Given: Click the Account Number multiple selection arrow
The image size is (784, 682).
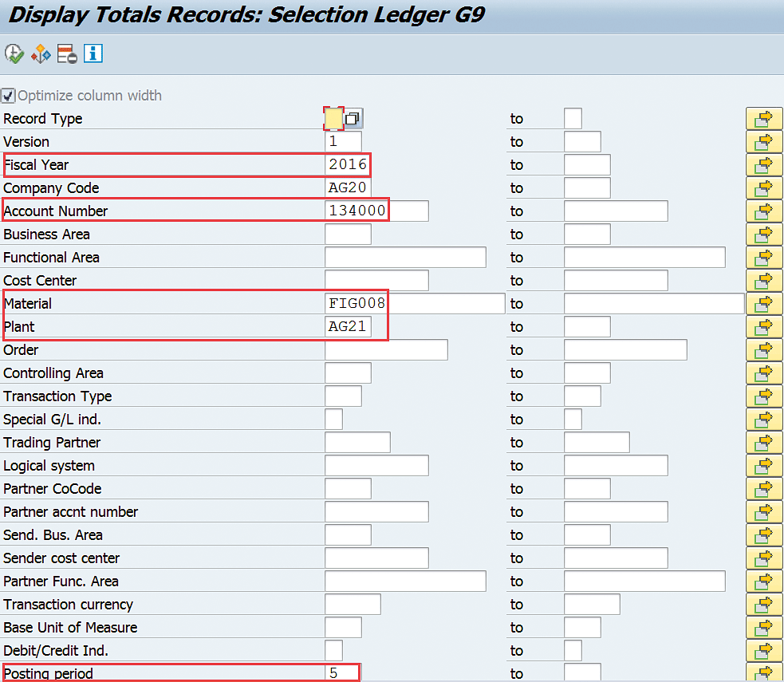Looking at the screenshot, I should pyautogui.click(x=763, y=211).
